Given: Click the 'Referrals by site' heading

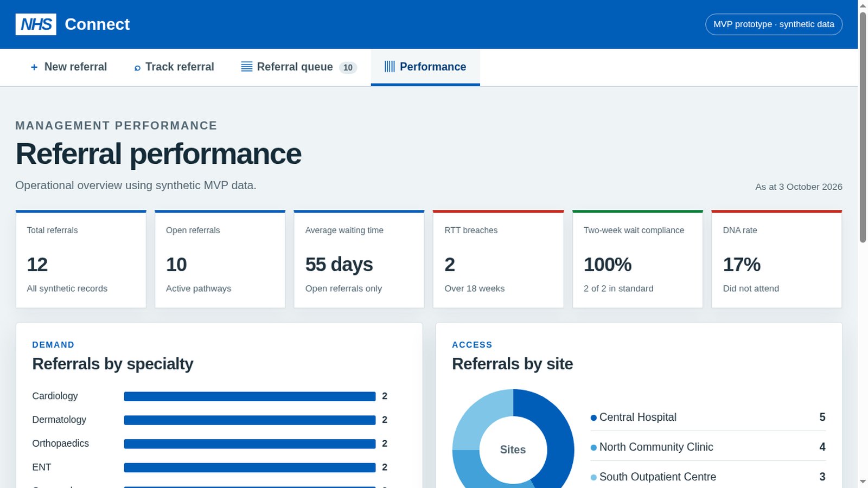Looking at the screenshot, I should point(513,364).
